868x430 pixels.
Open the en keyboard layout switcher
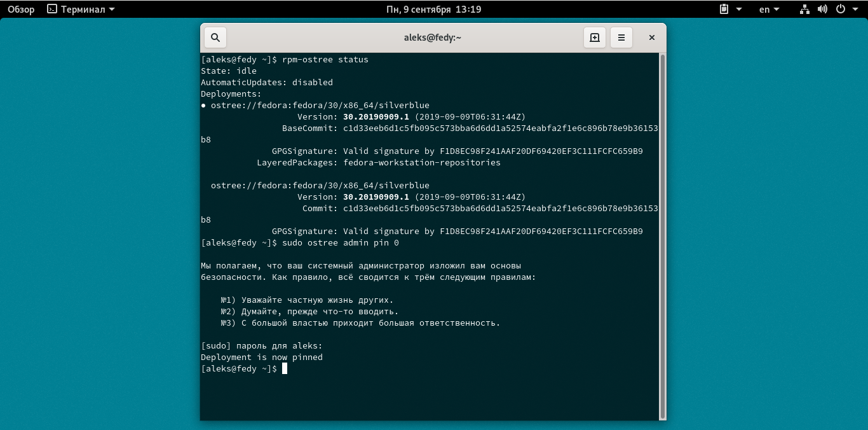click(766, 9)
